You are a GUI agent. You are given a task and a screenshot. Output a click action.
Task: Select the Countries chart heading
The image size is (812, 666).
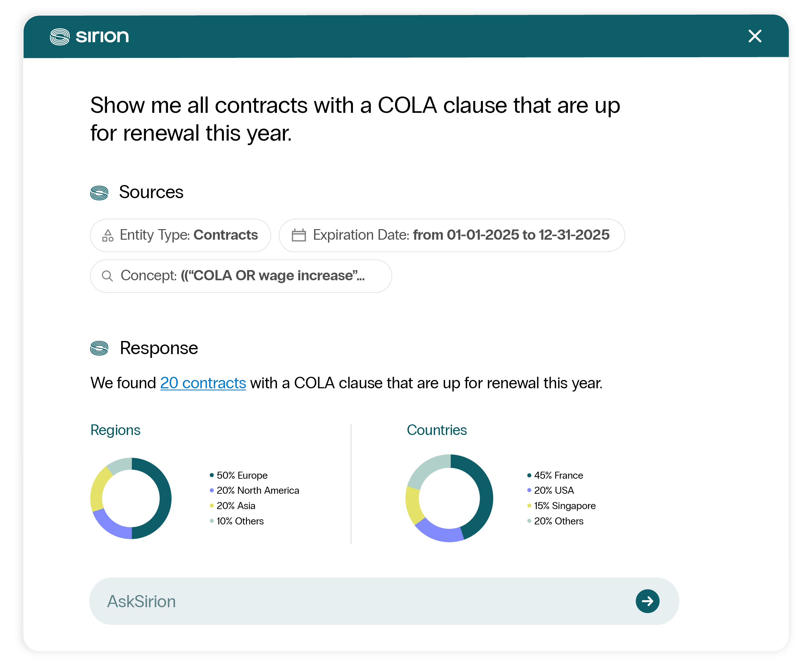point(436,430)
